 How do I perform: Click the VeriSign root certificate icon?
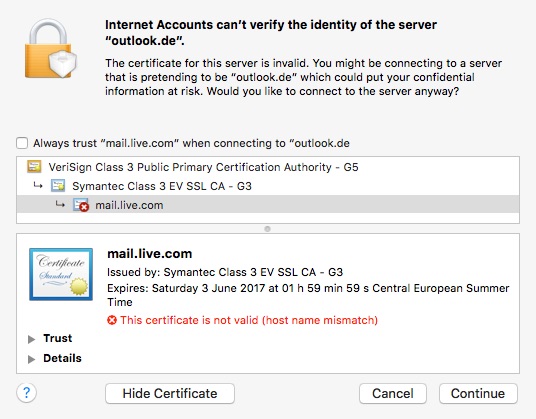coord(34,167)
